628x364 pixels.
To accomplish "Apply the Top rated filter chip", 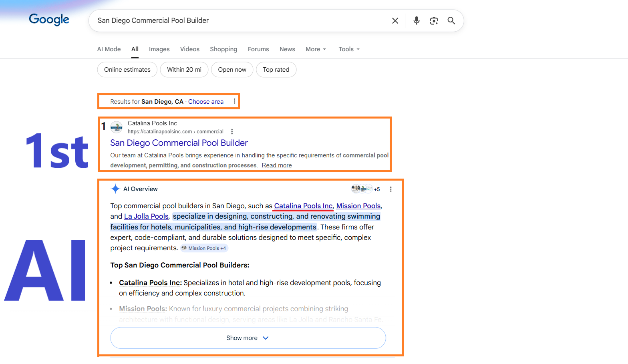I will (276, 70).
